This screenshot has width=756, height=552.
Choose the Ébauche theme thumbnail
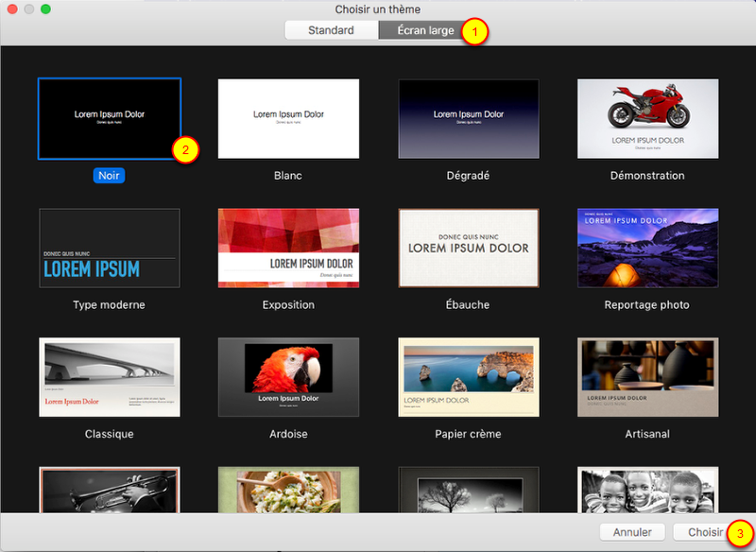pyautogui.click(x=469, y=248)
